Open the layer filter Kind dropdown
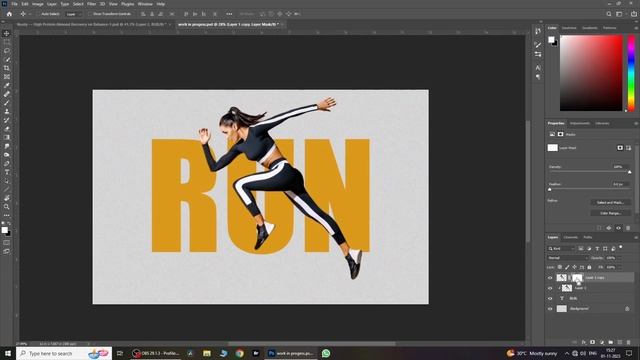This screenshot has height=360, width=640. pos(561,248)
